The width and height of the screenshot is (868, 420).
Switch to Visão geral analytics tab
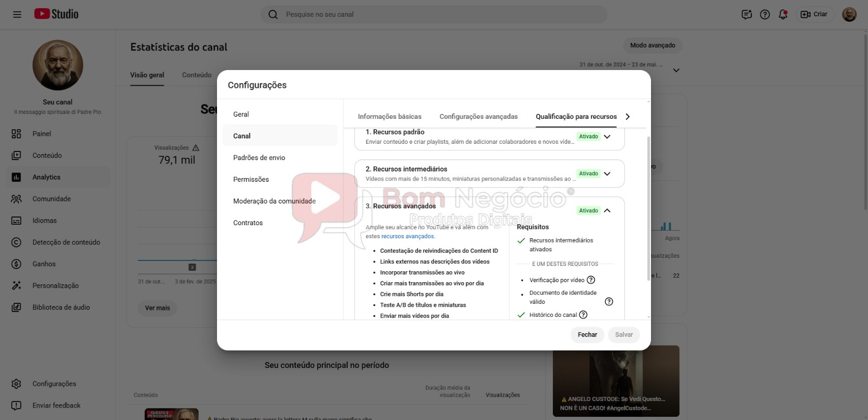click(147, 75)
